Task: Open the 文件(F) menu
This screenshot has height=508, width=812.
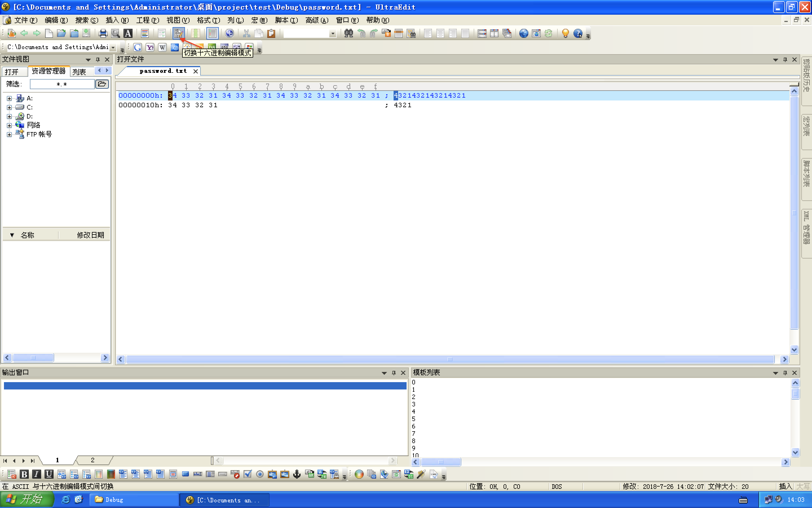Action: coord(26,21)
